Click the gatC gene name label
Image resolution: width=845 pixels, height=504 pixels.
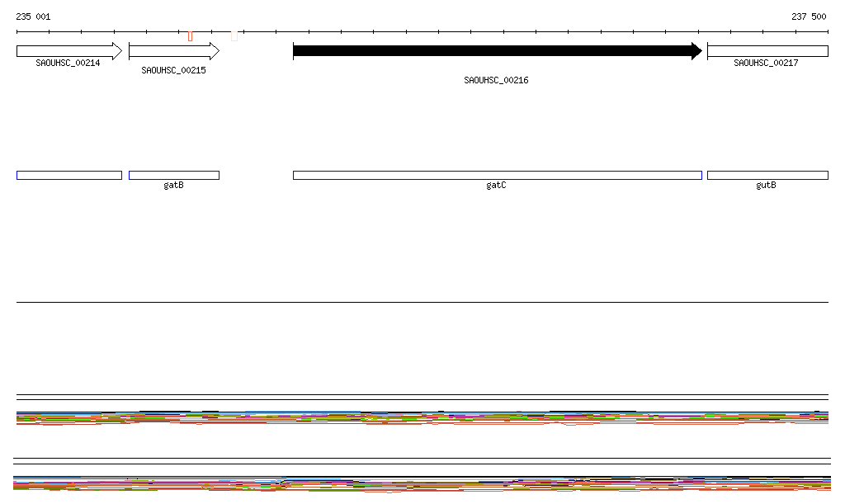point(496,186)
